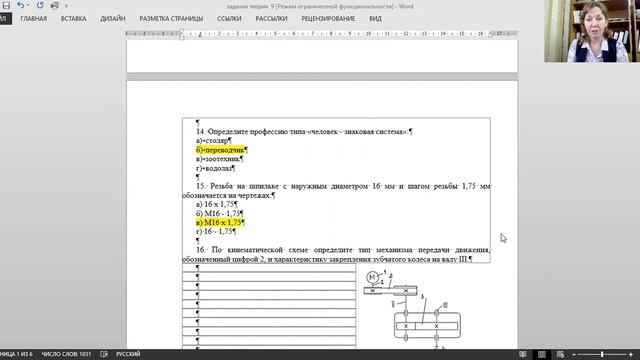Click the right indent marker on the ruler
Viewport: 640px width, 360px height.
pos(491,36)
